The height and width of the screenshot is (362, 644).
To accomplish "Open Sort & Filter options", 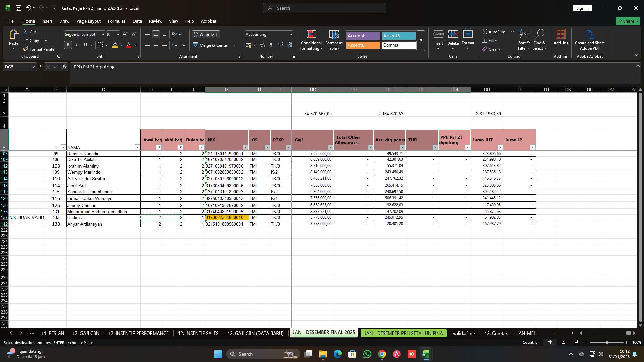I will [x=524, y=40].
